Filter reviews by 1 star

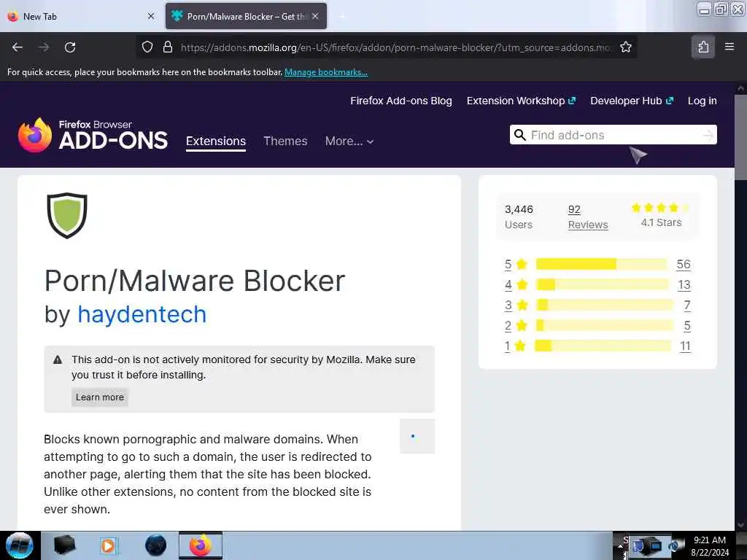516,346
